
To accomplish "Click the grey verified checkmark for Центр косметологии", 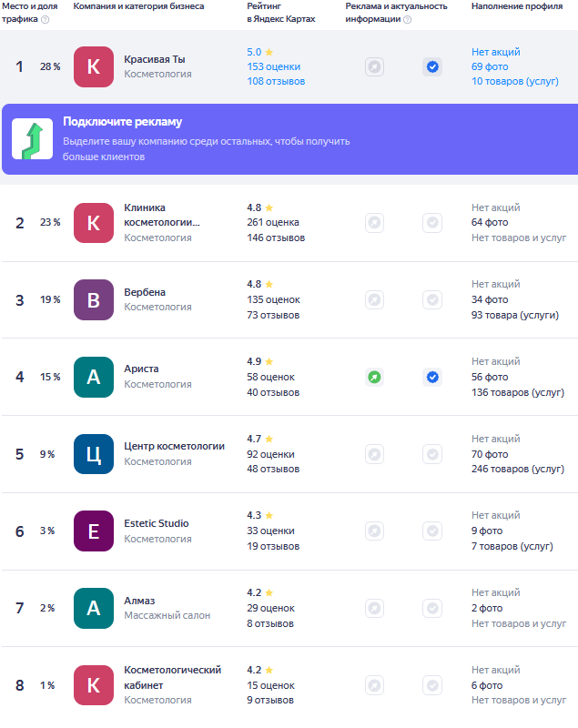I will point(432,454).
